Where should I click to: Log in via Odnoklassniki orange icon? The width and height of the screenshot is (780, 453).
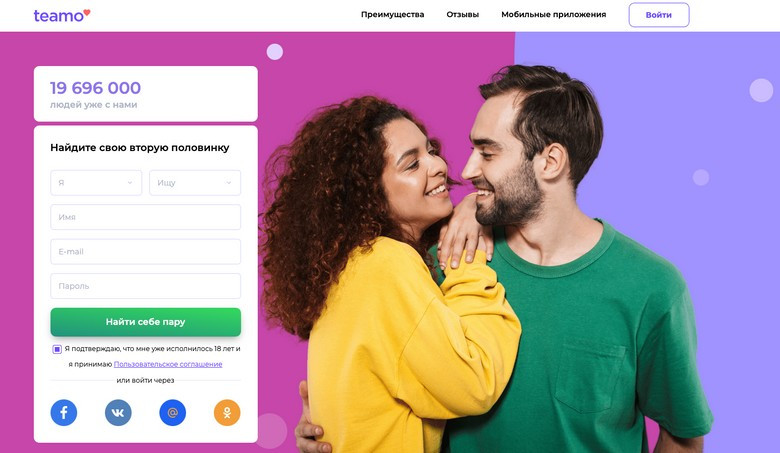click(227, 412)
